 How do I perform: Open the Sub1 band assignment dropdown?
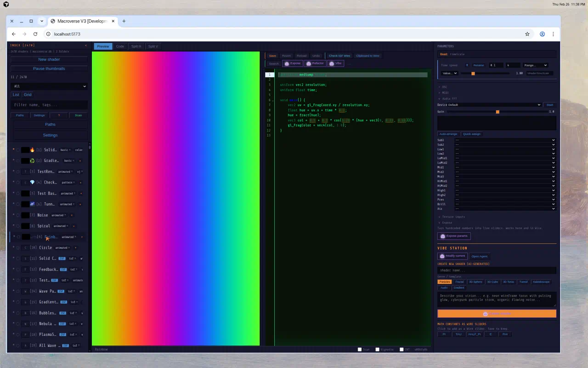pos(505,140)
